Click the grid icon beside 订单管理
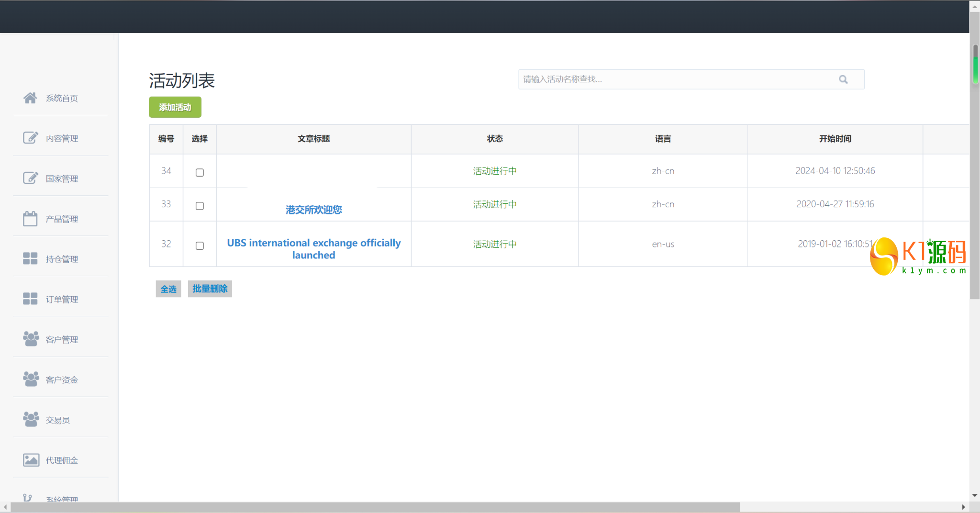Image resolution: width=980 pixels, height=513 pixels. pyautogui.click(x=30, y=299)
